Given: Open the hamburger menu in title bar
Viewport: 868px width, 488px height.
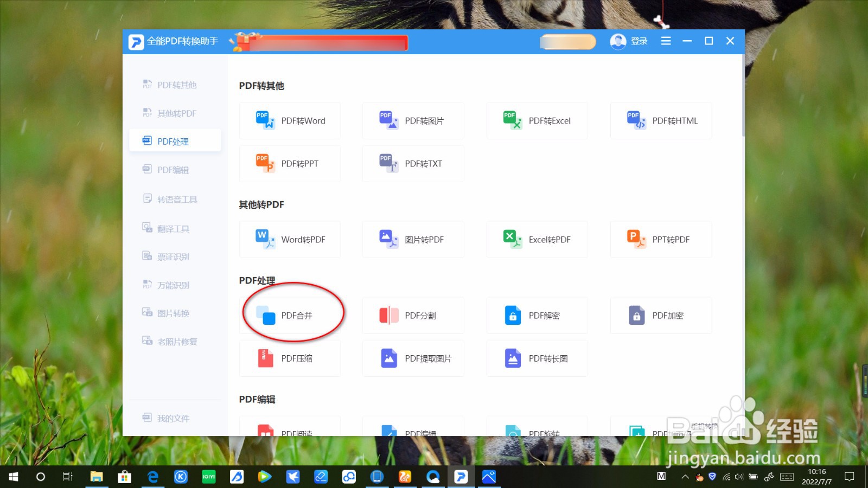Looking at the screenshot, I should pyautogui.click(x=666, y=41).
